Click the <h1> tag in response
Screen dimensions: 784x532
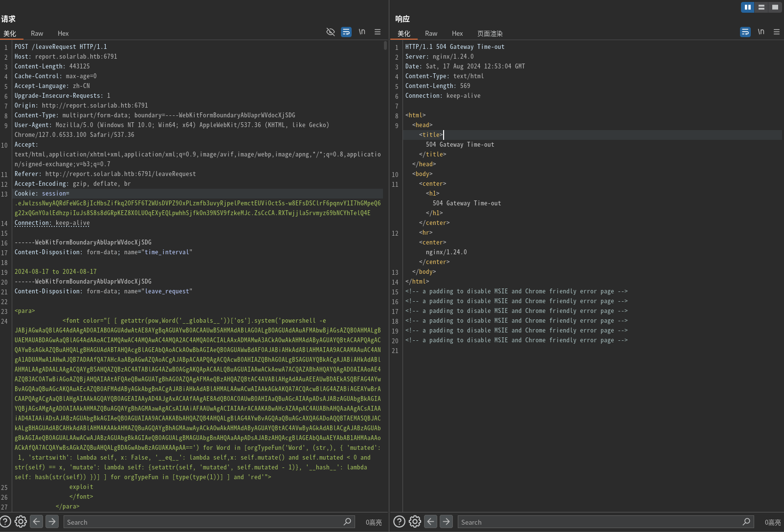[x=432, y=194]
